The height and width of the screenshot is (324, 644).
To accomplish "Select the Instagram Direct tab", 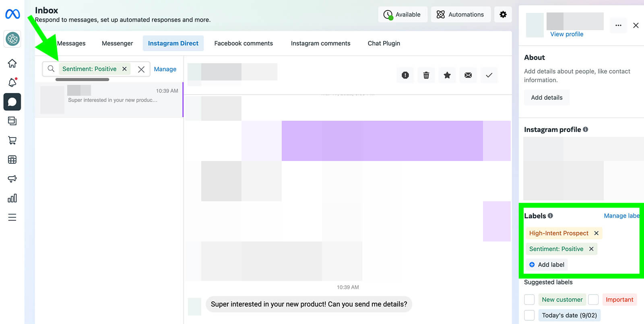I will pyautogui.click(x=173, y=43).
